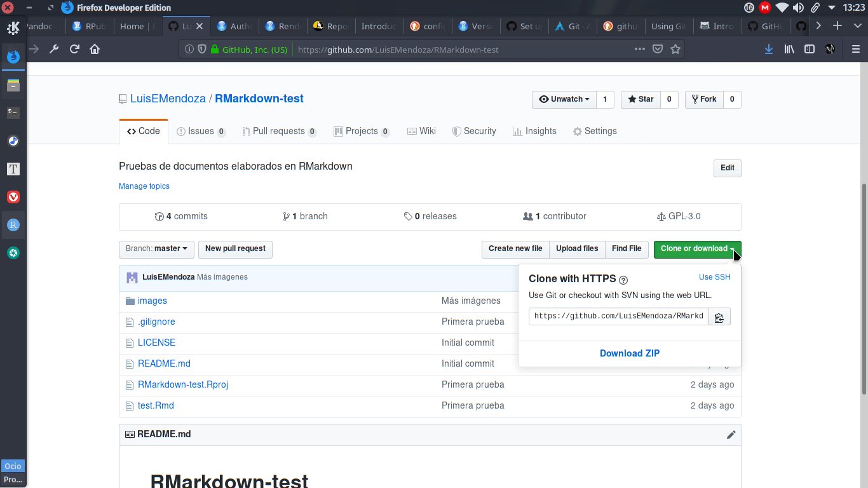Show site information icon in address bar
868x488 pixels.
(189, 49)
